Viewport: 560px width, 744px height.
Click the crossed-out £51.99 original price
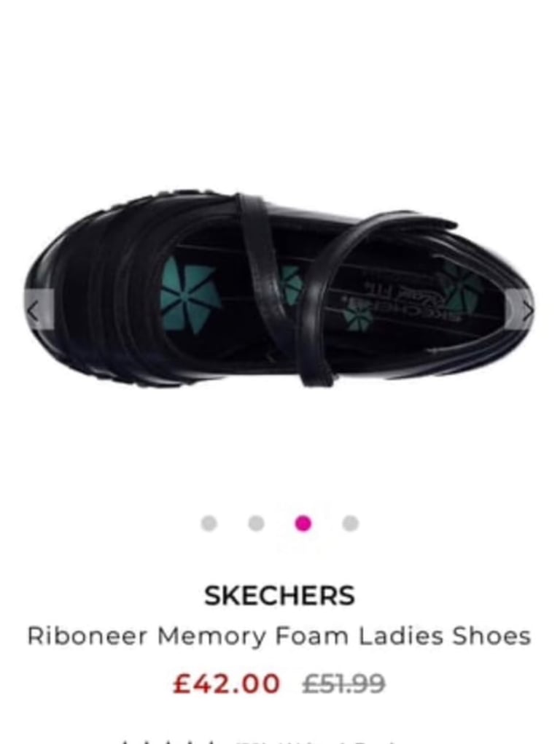coord(343,683)
